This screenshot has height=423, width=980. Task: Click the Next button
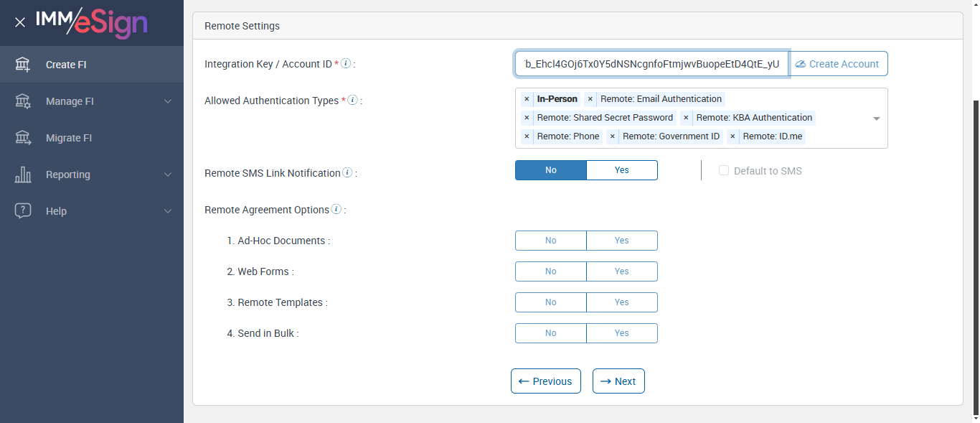point(618,381)
